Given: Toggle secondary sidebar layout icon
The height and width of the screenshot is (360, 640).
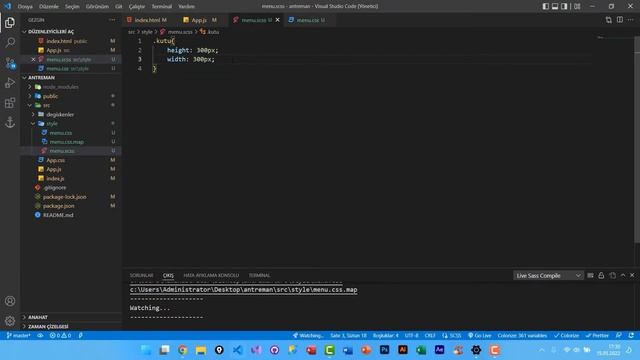Looking at the screenshot, I should coord(564,6).
